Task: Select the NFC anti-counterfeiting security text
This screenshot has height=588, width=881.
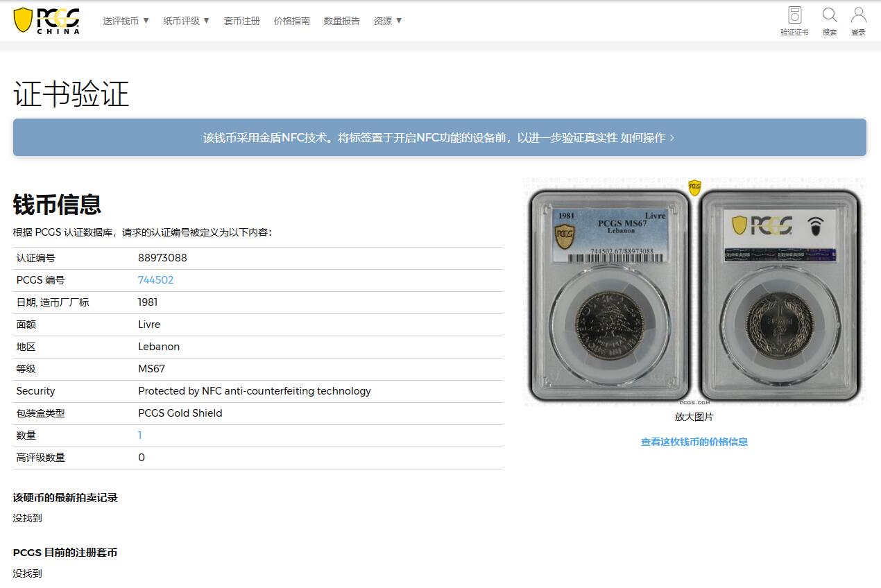Action: click(x=255, y=391)
